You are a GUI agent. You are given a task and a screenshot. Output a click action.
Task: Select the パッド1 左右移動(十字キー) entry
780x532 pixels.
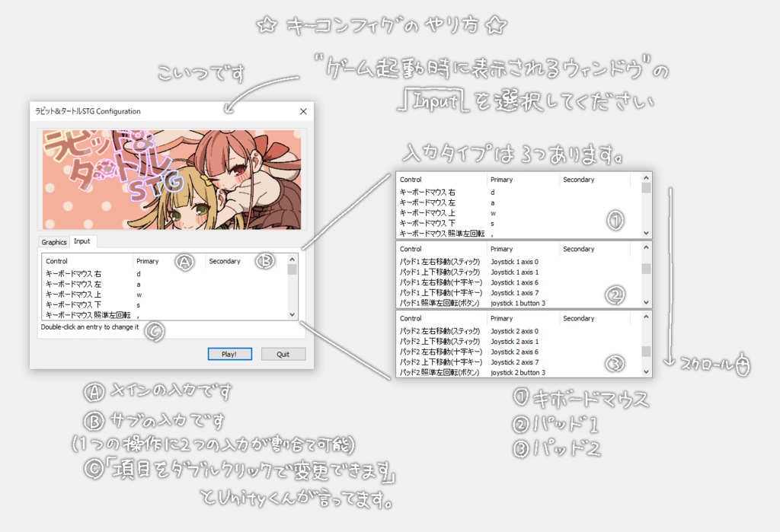[x=441, y=282]
